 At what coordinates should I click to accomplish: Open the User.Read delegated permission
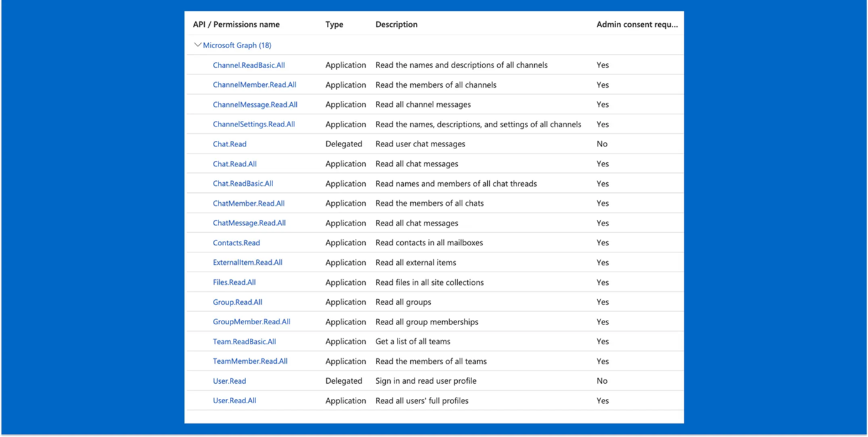tap(229, 381)
